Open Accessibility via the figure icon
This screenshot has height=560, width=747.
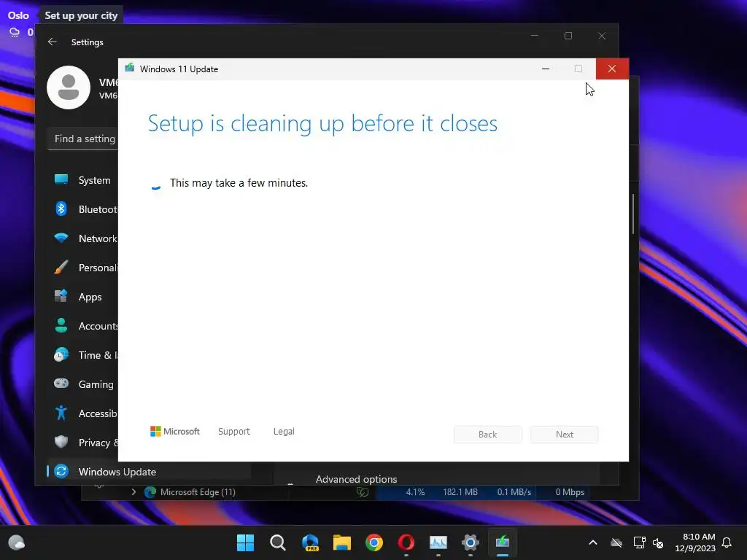pyautogui.click(x=61, y=413)
